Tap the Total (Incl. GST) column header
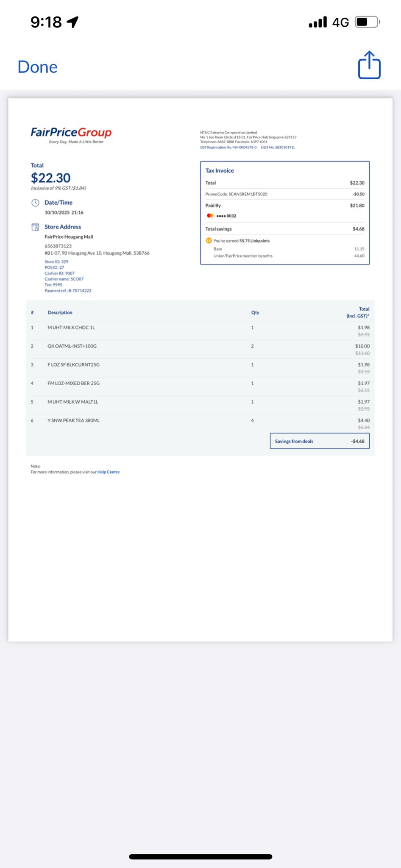401x868 pixels. (x=358, y=312)
